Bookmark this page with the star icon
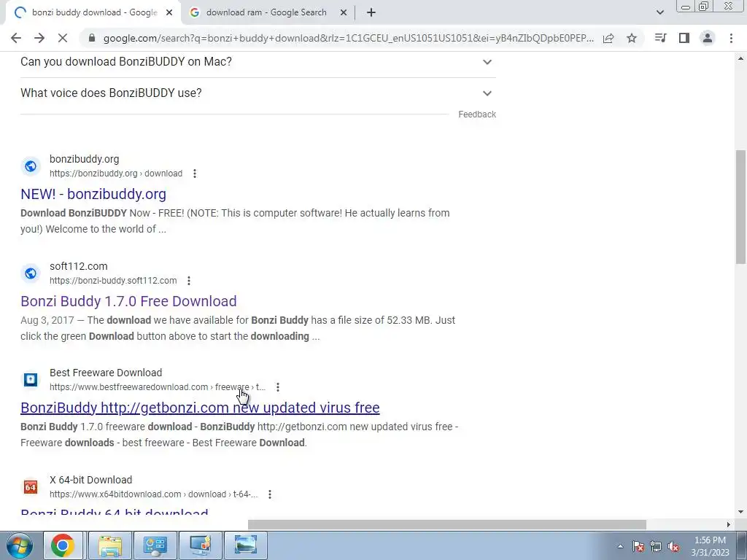This screenshot has width=747, height=560. (632, 38)
